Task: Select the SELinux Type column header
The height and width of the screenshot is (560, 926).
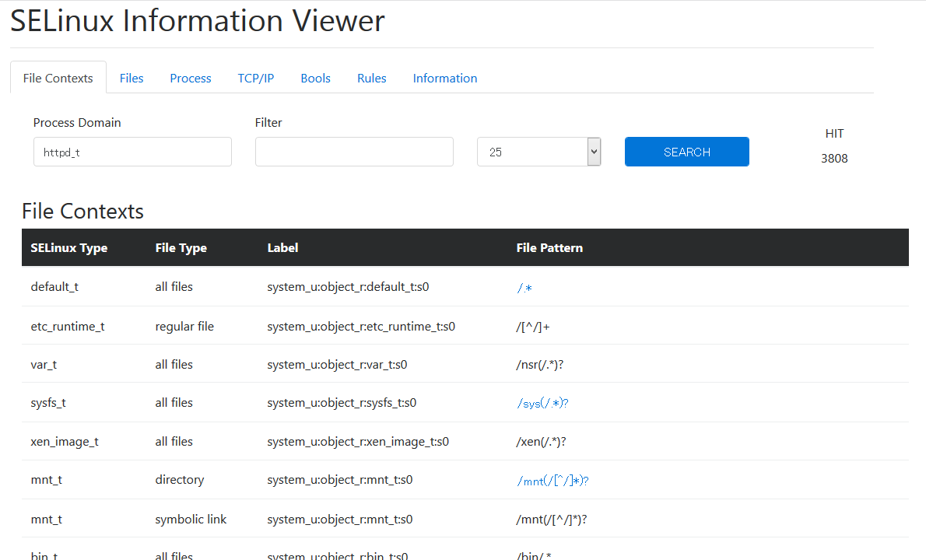Action: (69, 248)
